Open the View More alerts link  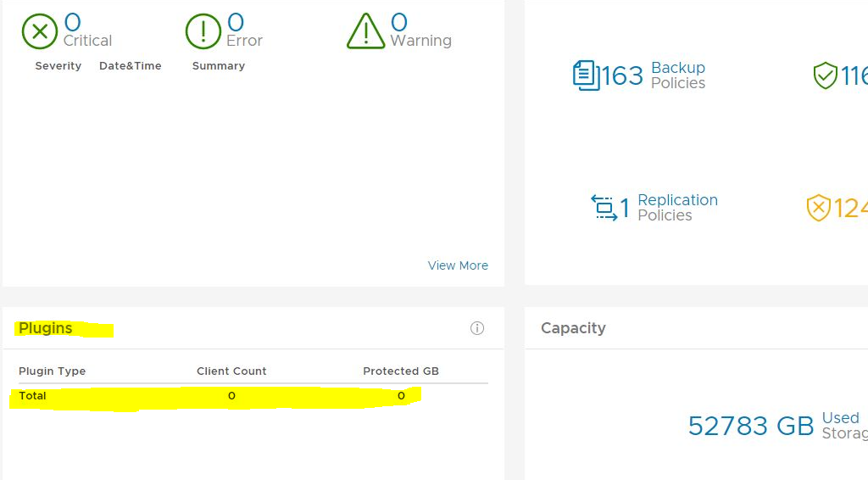458,265
